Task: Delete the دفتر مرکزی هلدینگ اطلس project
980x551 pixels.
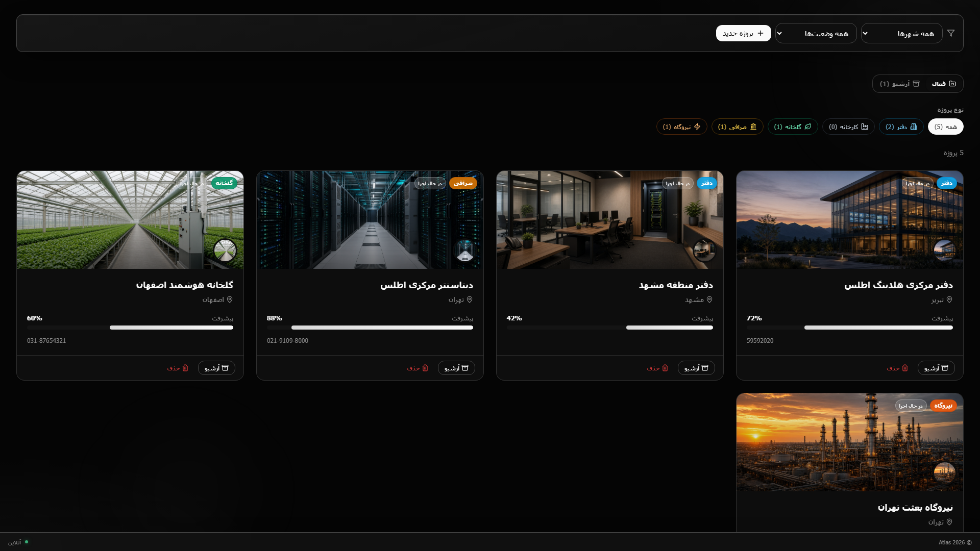Action: 897,368
